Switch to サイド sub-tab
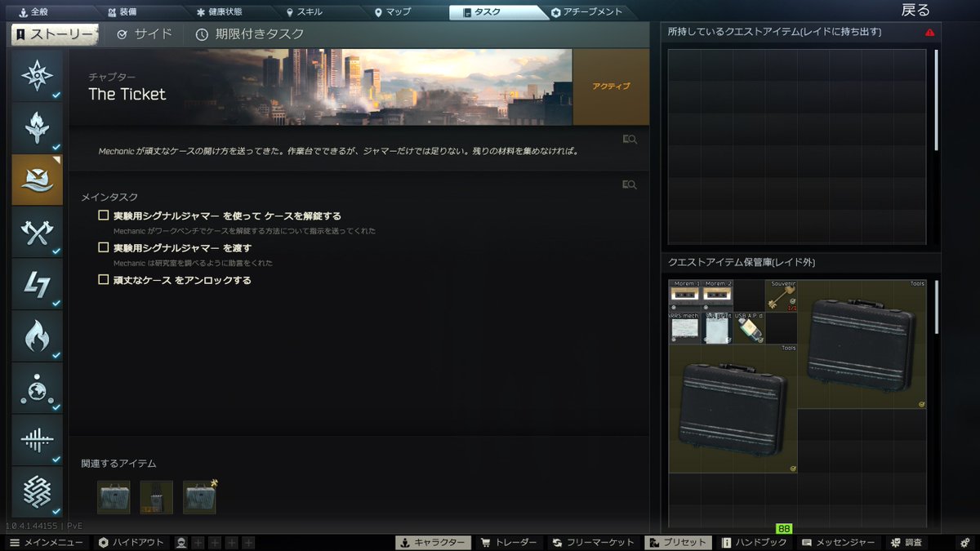 145,34
